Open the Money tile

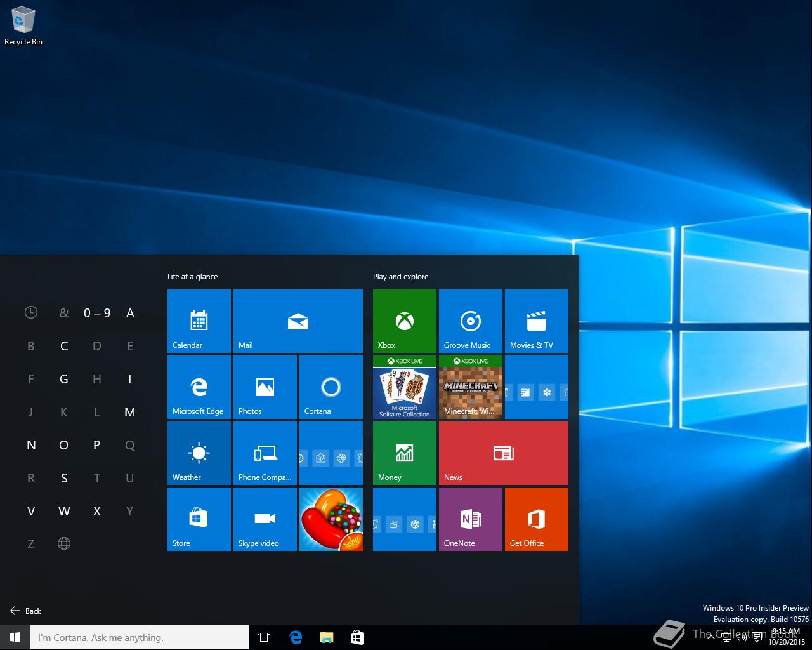click(405, 453)
